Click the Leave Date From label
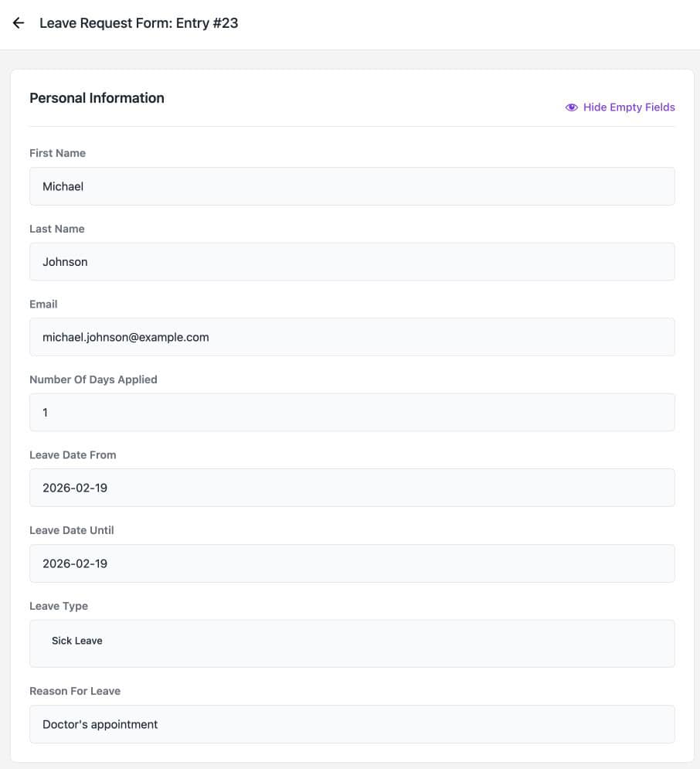This screenshot has width=700, height=769. click(x=73, y=455)
